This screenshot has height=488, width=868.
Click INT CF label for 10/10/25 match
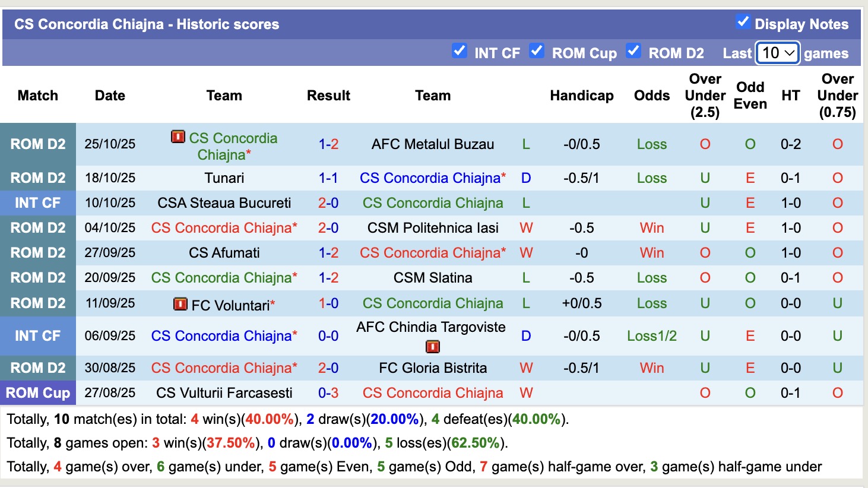[38, 203]
